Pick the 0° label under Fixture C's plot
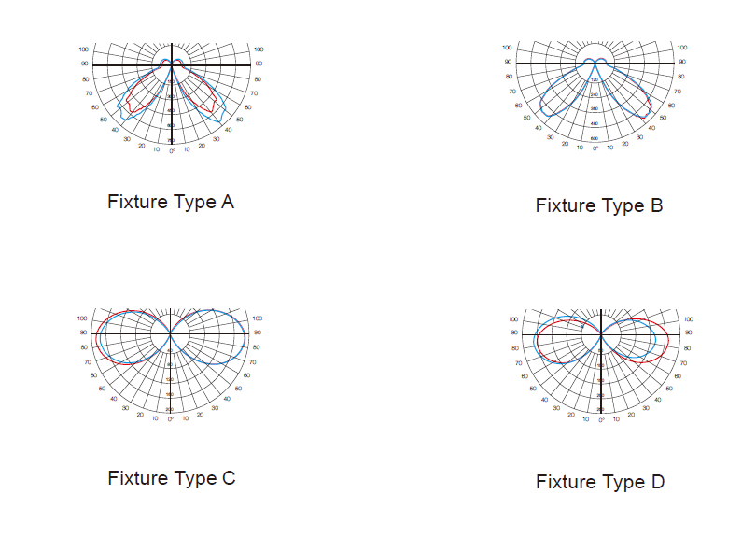756x551 pixels. pyautogui.click(x=171, y=419)
